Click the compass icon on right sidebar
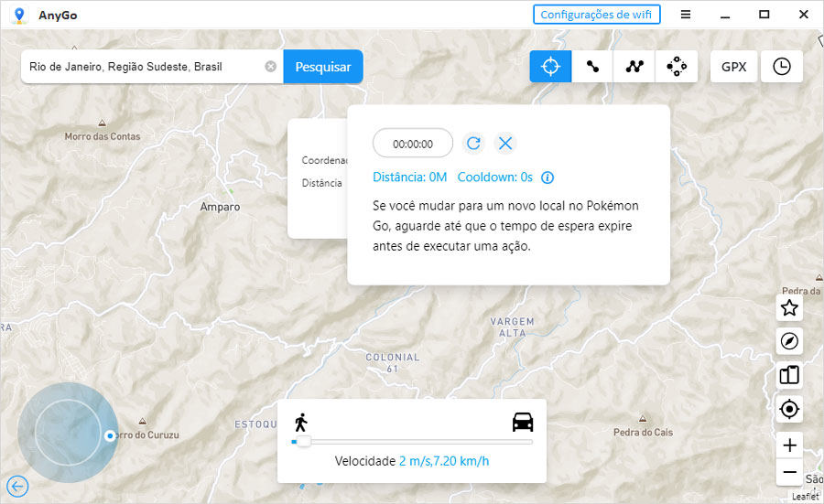 (x=789, y=341)
